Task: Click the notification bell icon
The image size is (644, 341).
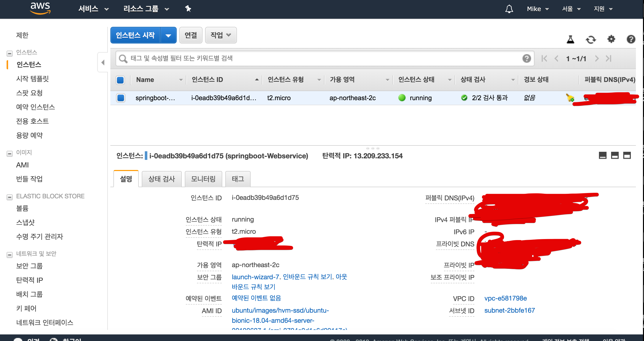Action: [509, 9]
